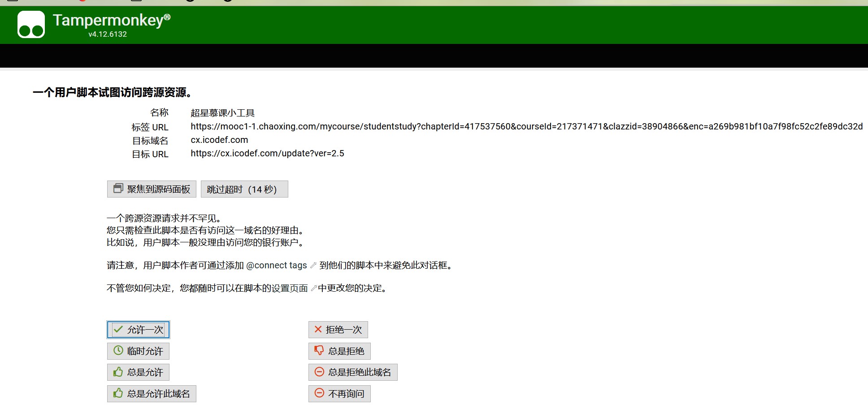868x413 pixels.
Task: Click the 总是拒绝 (Always deny) button
Action: tap(339, 351)
